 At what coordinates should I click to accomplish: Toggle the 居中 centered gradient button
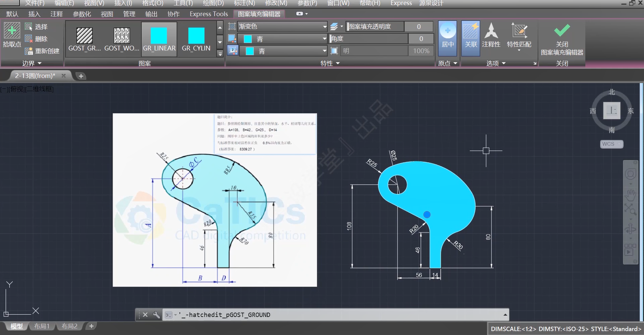pyautogui.click(x=447, y=38)
